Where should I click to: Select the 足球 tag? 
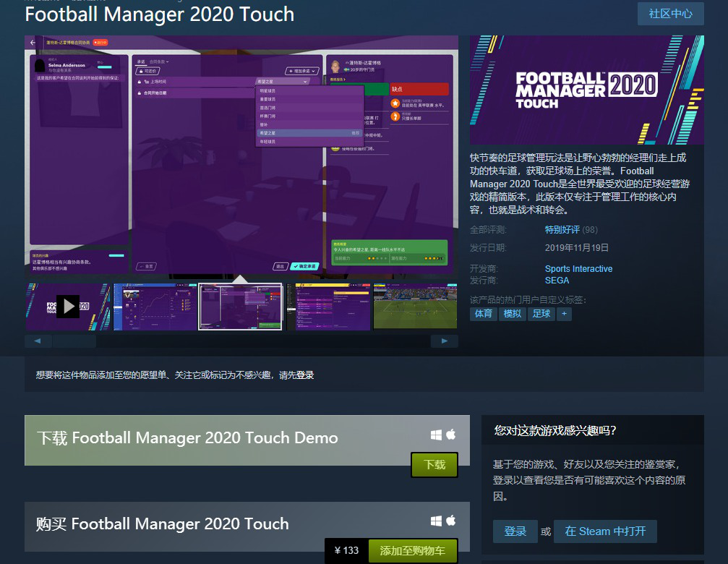(x=541, y=314)
